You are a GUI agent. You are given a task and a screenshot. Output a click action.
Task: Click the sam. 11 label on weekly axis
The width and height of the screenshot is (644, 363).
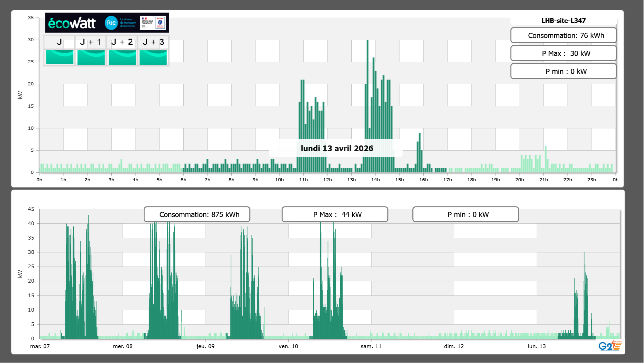(371, 346)
